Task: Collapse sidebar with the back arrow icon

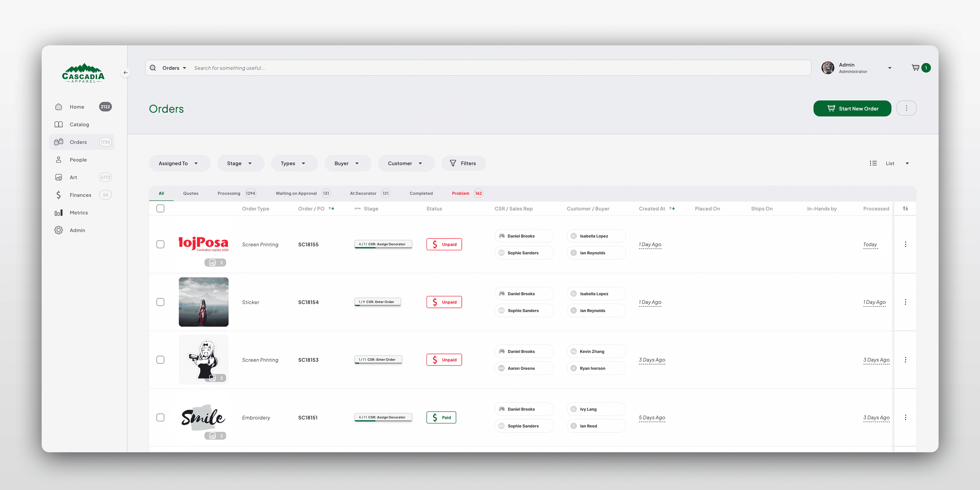Action: click(125, 72)
